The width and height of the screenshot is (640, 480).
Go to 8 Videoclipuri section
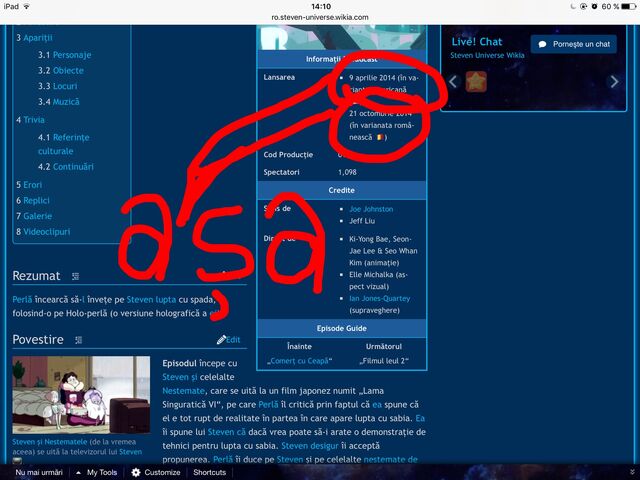43,232
